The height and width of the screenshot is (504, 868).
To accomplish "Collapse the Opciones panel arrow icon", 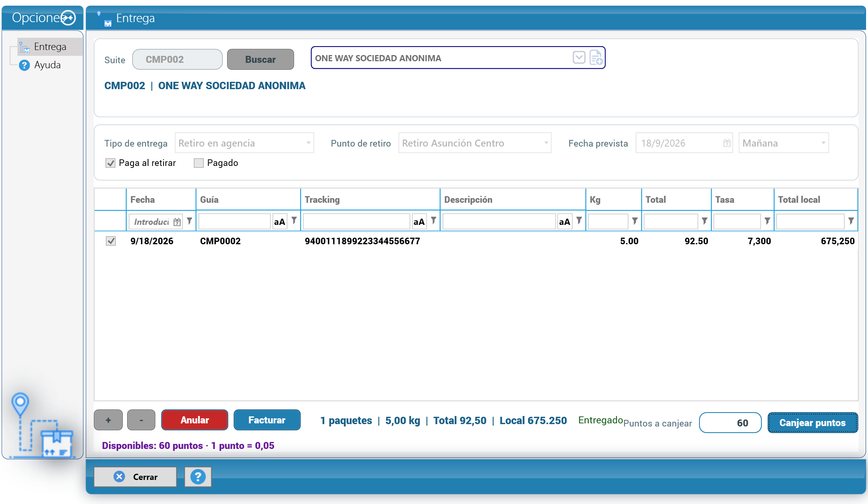I will 69,18.
